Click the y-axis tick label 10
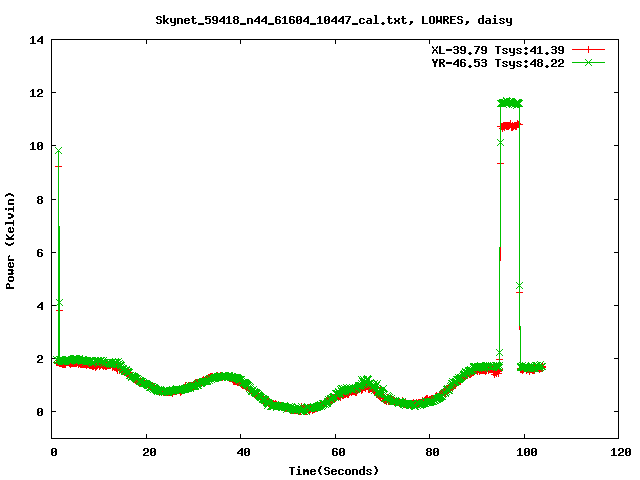The image size is (640, 480). tap(36, 146)
